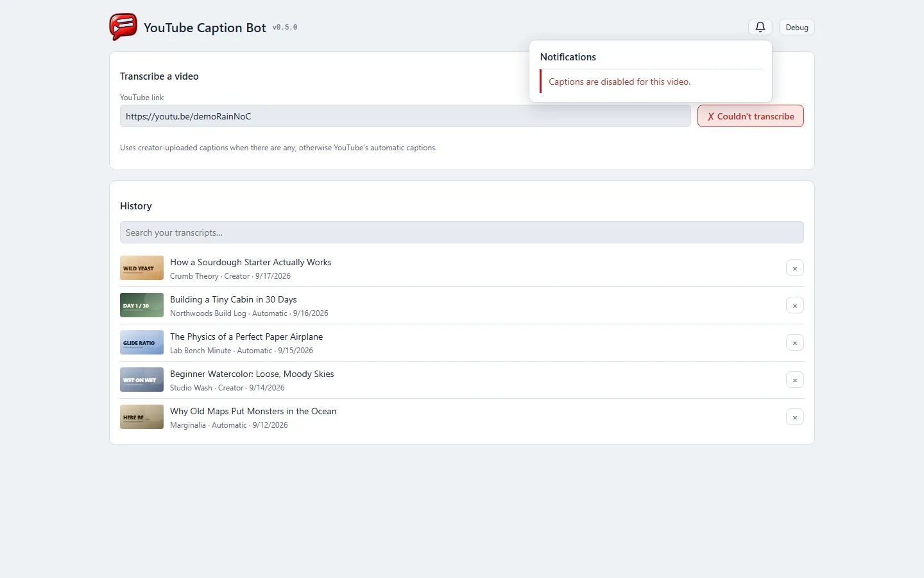Click the Notifications panel heading
924x578 pixels.
coord(568,57)
